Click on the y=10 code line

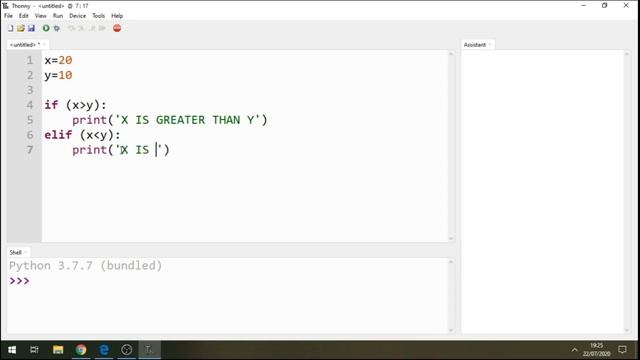pyautogui.click(x=58, y=75)
